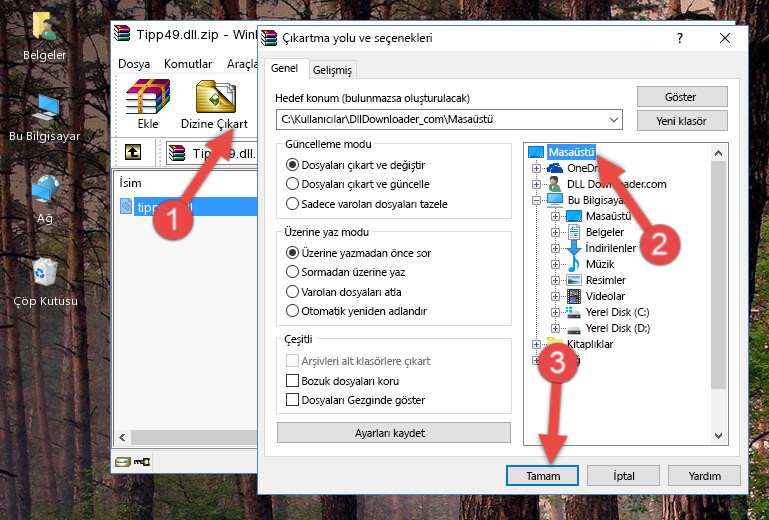
Task: Select Sadece varolan dosyaları tazele option
Action: tap(367, 204)
